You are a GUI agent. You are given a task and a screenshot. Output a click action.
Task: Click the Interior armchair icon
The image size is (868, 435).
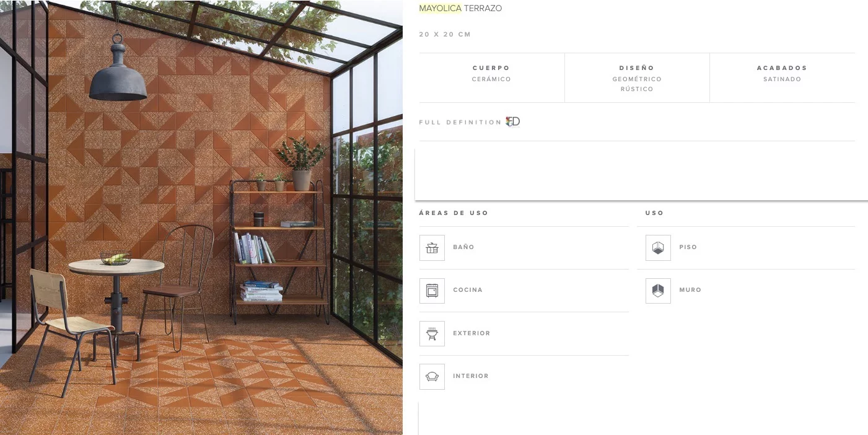click(432, 376)
